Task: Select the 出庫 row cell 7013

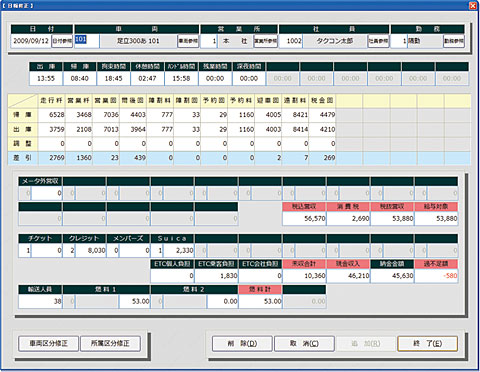Action: (106, 129)
